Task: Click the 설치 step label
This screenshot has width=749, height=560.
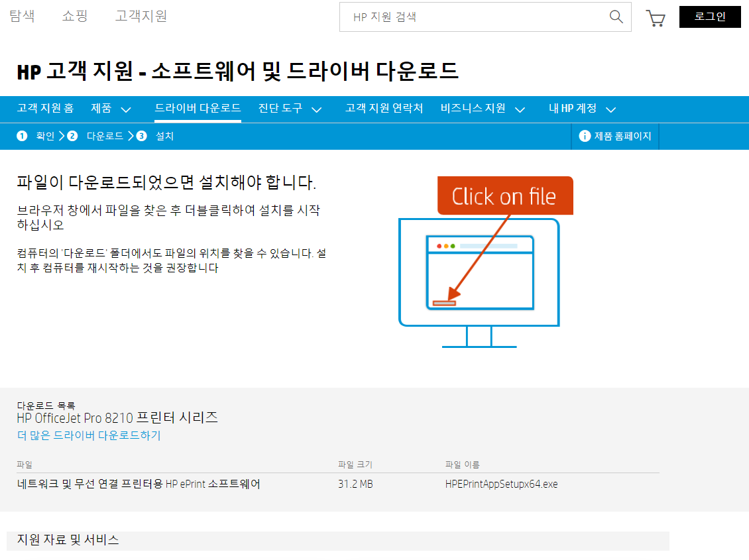Action: pos(165,136)
